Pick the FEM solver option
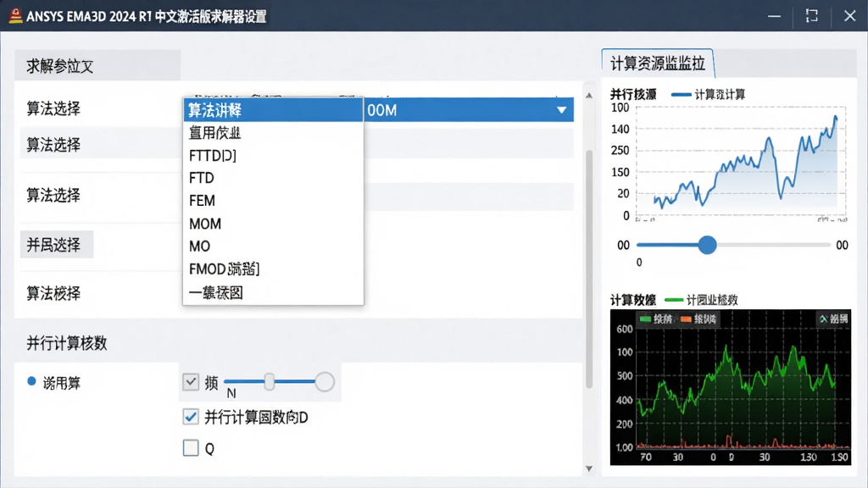This screenshot has width=868, height=488. [274, 201]
